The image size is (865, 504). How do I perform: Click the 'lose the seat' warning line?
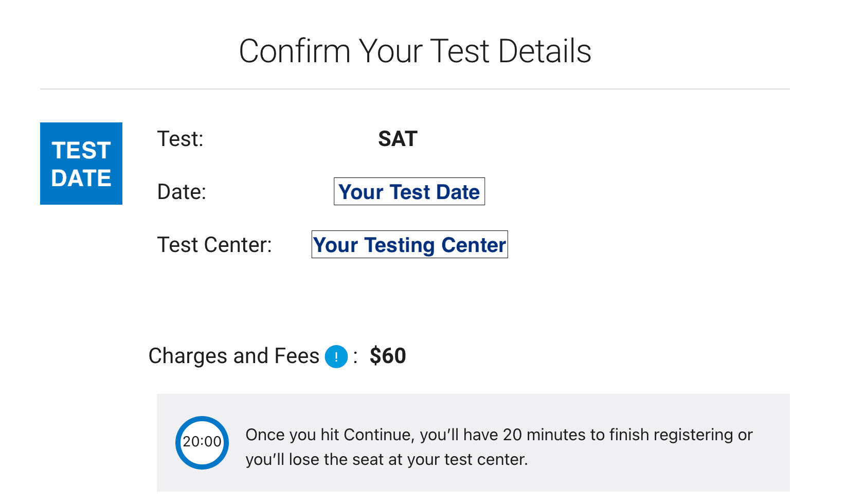[x=387, y=459]
